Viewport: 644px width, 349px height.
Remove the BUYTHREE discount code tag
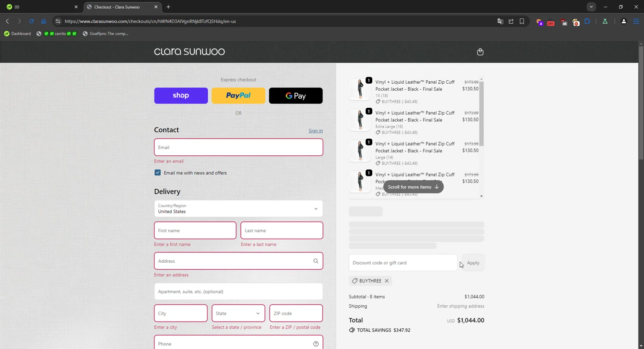(x=387, y=281)
